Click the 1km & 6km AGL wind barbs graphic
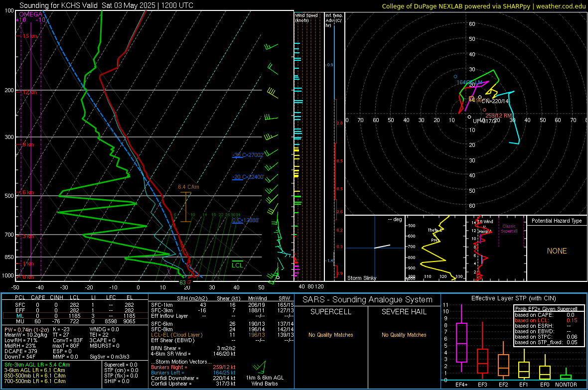 (260, 367)
